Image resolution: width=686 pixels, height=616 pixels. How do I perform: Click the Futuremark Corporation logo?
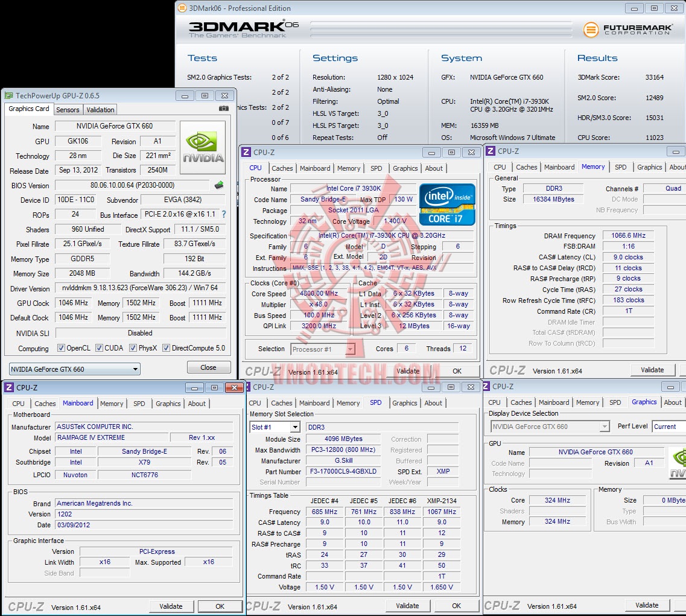pos(627,30)
